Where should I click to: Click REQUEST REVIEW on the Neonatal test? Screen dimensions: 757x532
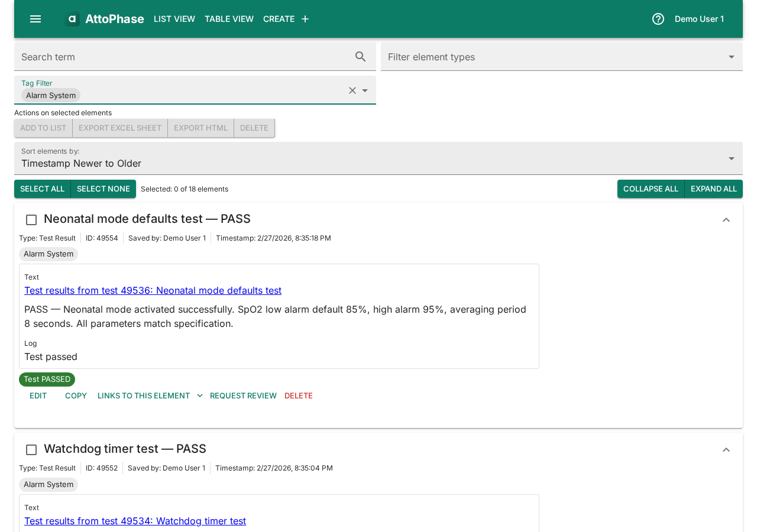243,395
